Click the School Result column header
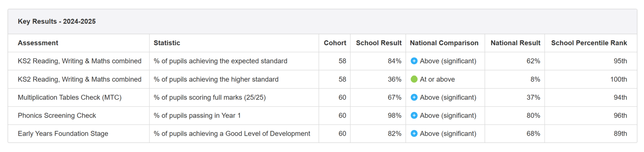 pyautogui.click(x=379, y=43)
